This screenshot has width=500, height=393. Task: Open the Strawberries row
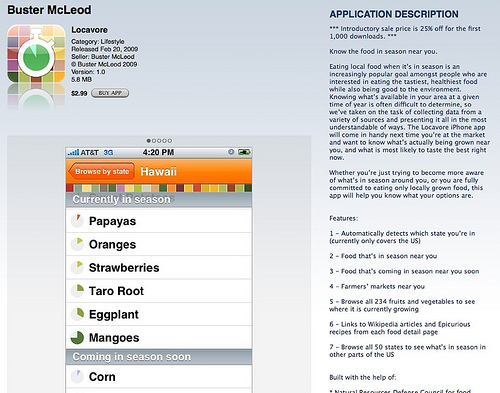pyautogui.click(x=159, y=268)
